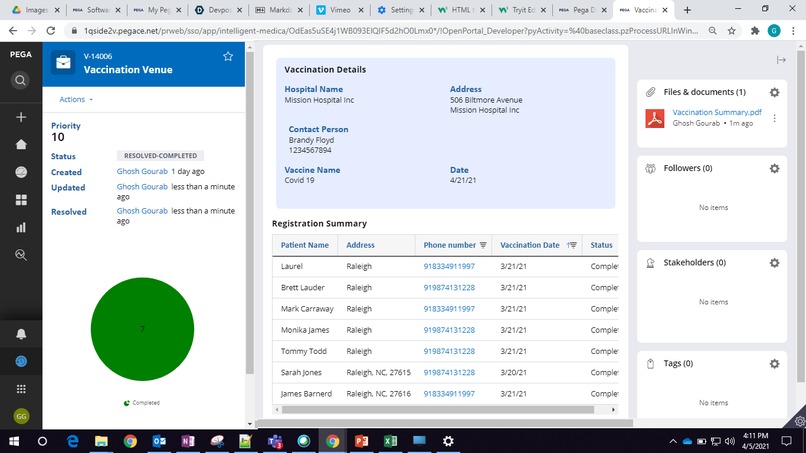
Task: Open Microsoft Teams from the taskbar
Action: 275,441
